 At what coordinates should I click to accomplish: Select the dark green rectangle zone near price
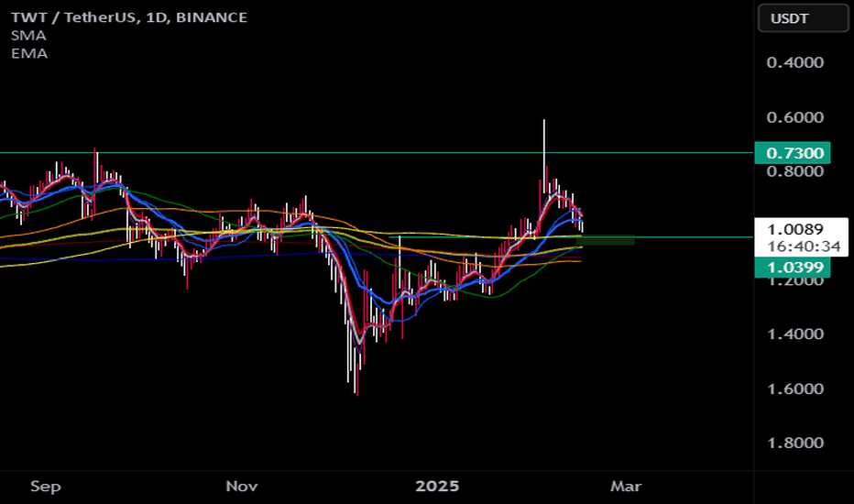605,240
